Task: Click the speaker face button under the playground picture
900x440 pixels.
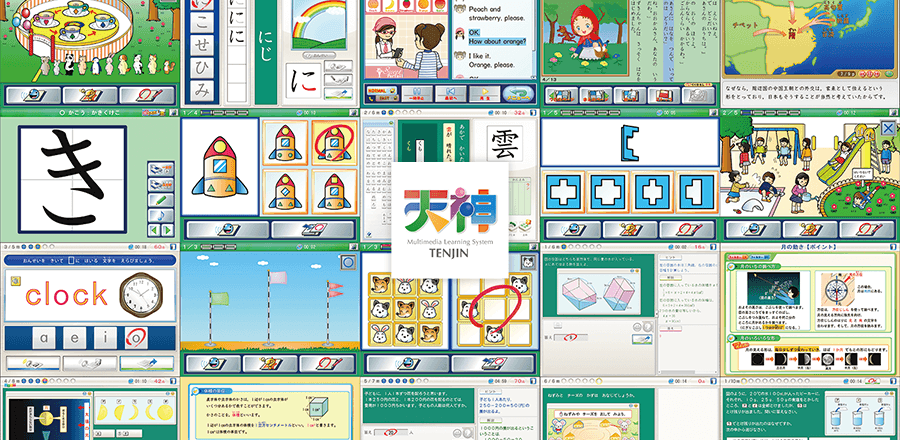Action: pos(752,229)
